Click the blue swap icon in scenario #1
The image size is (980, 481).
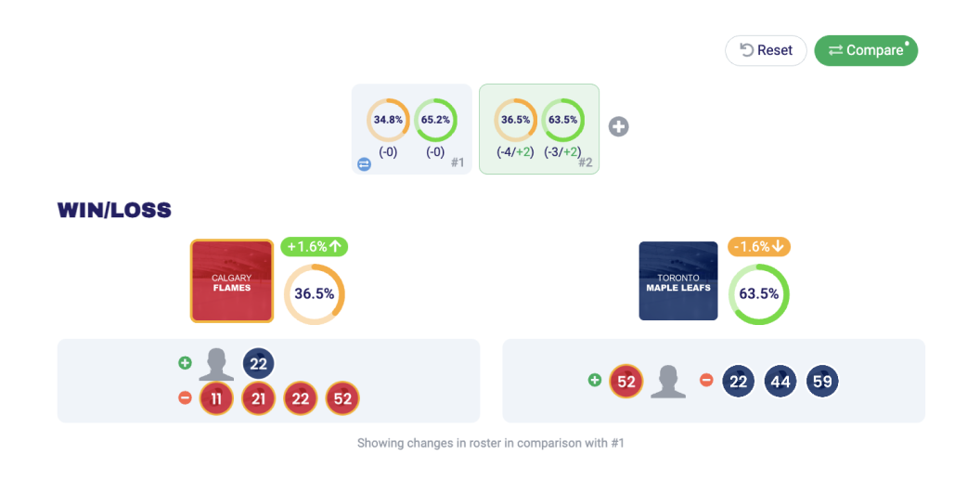click(364, 164)
